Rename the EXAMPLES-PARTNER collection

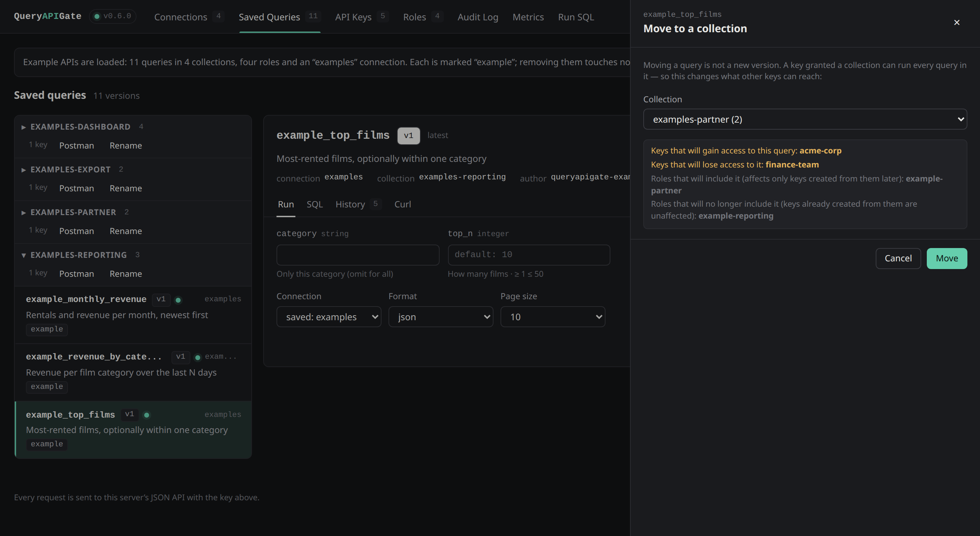(126, 231)
